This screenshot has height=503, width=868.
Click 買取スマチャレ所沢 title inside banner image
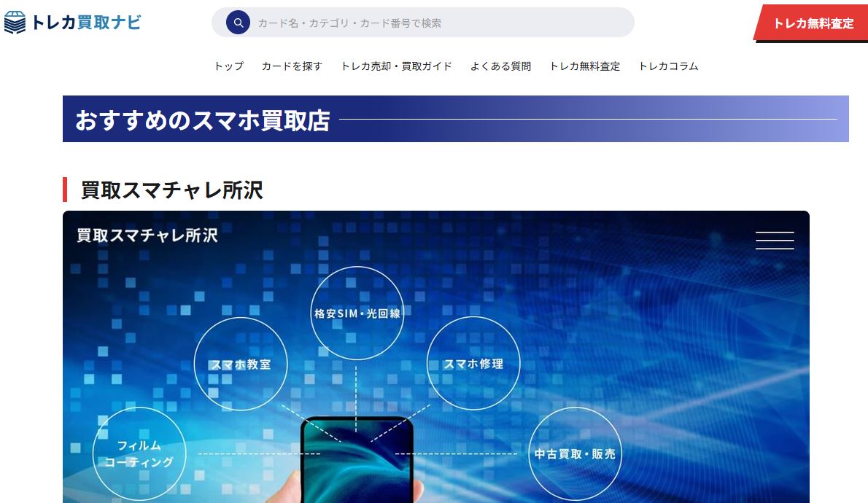coord(147,235)
